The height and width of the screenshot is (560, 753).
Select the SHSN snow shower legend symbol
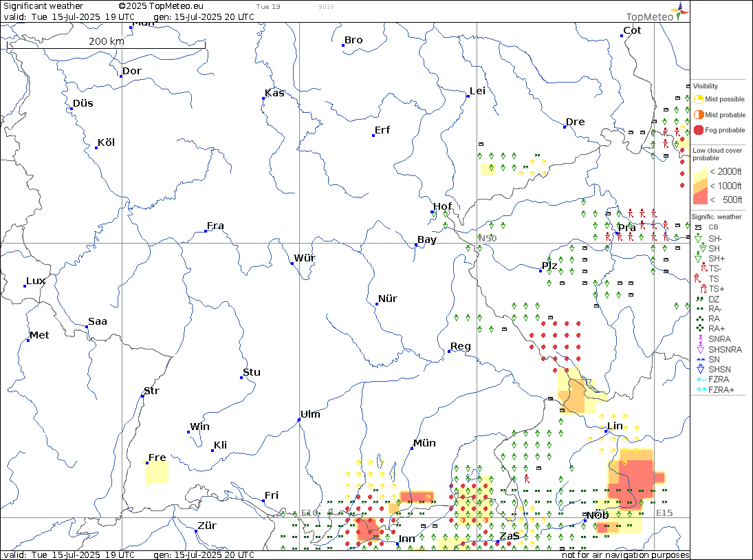click(700, 369)
